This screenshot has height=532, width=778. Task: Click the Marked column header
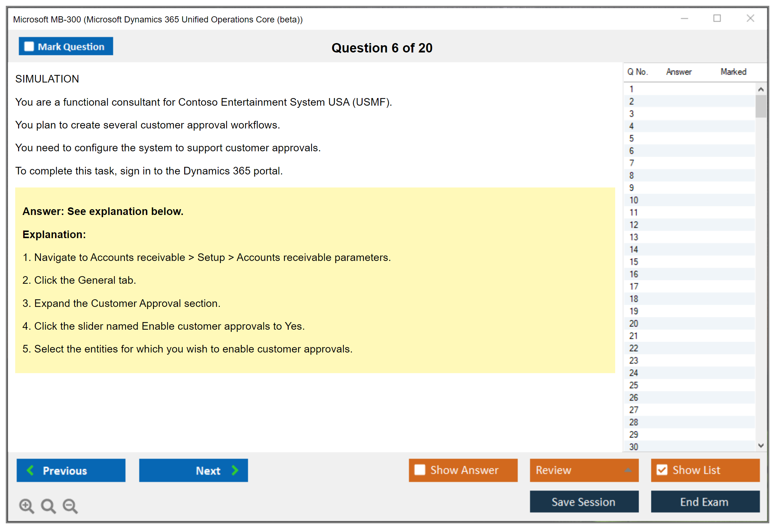click(733, 72)
